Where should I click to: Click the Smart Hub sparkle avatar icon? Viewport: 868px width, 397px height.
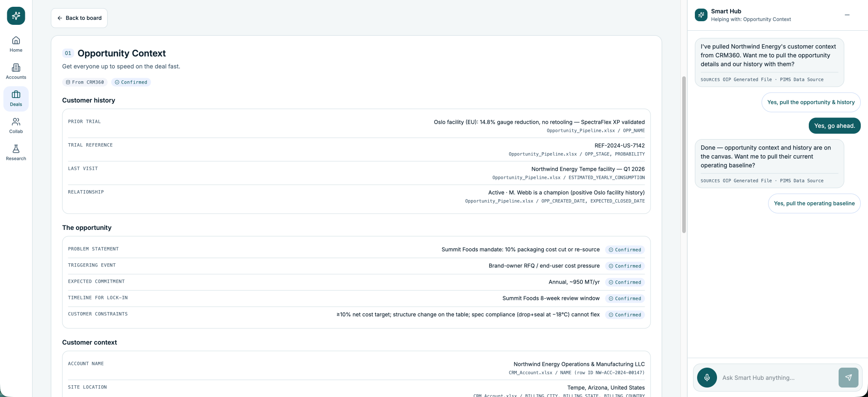pyautogui.click(x=701, y=15)
